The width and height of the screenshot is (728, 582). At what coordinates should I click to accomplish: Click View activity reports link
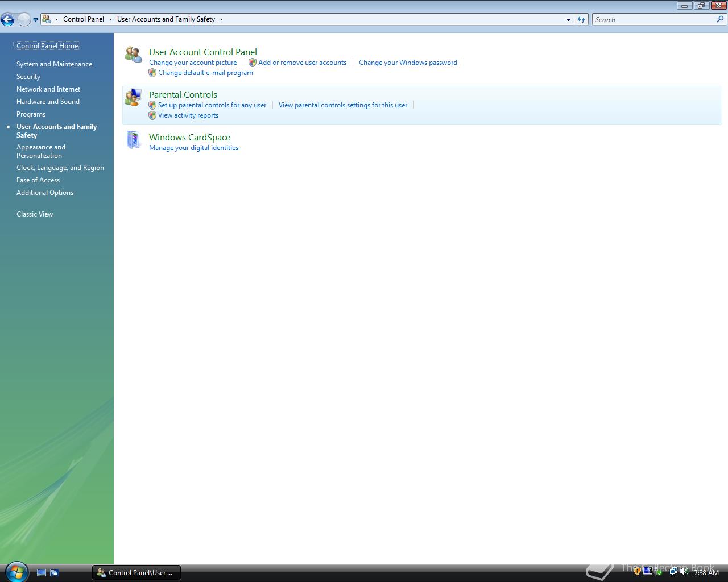coord(188,115)
